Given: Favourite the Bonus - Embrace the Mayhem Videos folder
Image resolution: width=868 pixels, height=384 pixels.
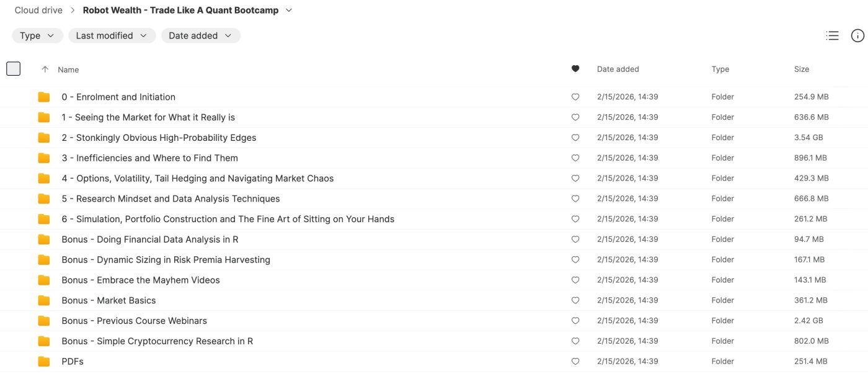Looking at the screenshot, I should point(575,280).
